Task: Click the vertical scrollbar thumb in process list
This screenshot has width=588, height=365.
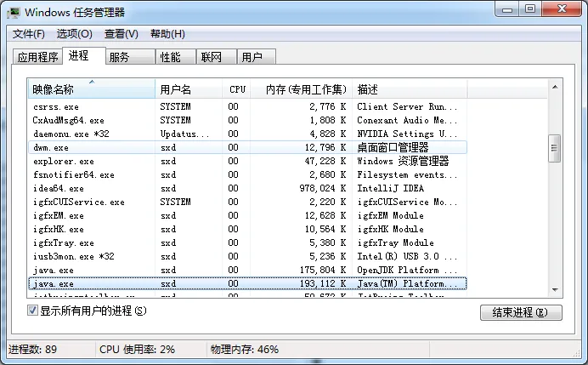Action: [x=554, y=148]
